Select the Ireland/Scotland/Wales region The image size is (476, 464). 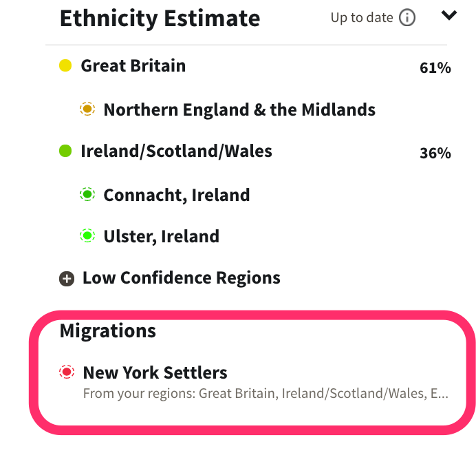[x=176, y=151]
